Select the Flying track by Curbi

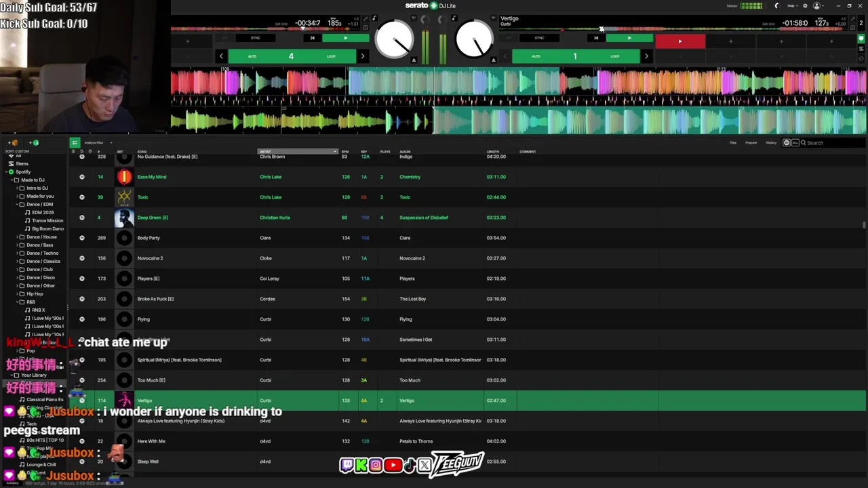(467, 319)
